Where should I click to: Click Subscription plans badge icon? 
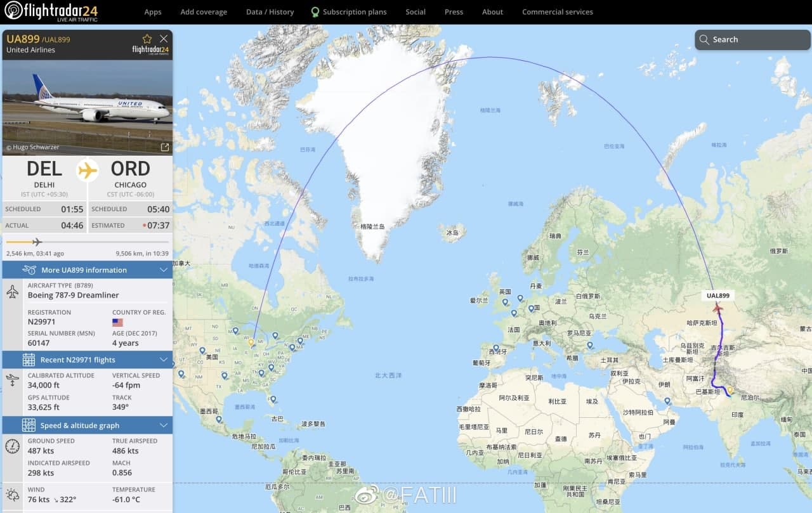click(x=315, y=12)
